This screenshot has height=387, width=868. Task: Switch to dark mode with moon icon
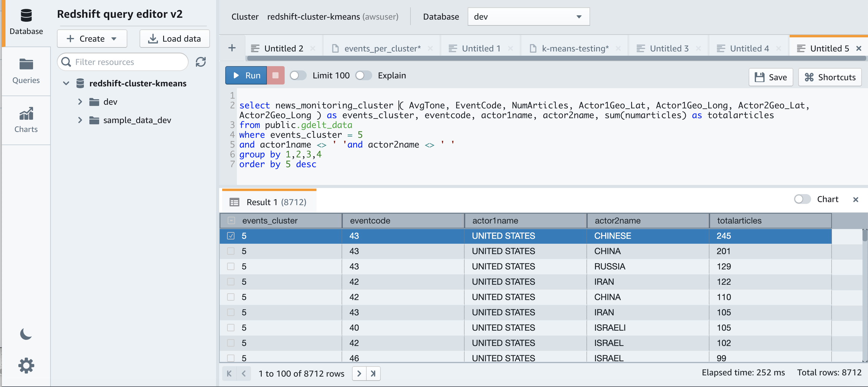pyautogui.click(x=26, y=334)
